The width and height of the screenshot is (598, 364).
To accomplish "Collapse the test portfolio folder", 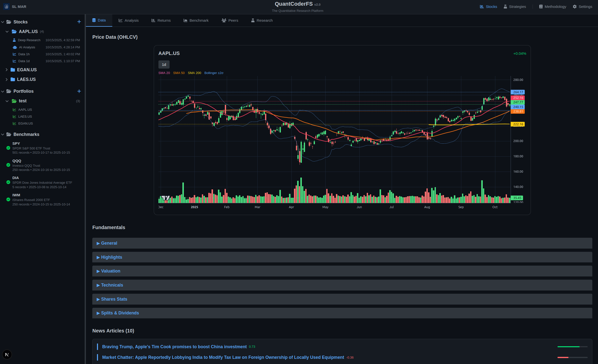I will coord(7,101).
